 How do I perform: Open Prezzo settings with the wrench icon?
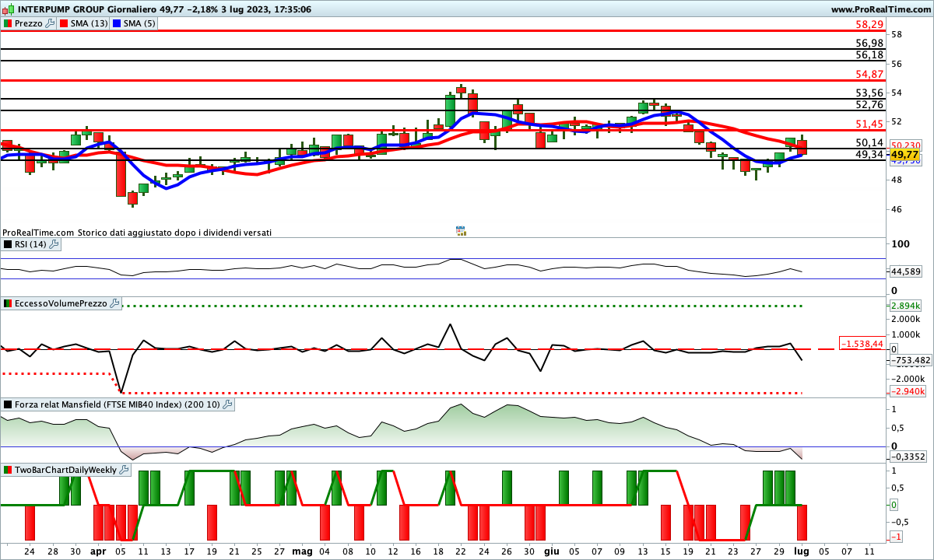coord(51,23)
